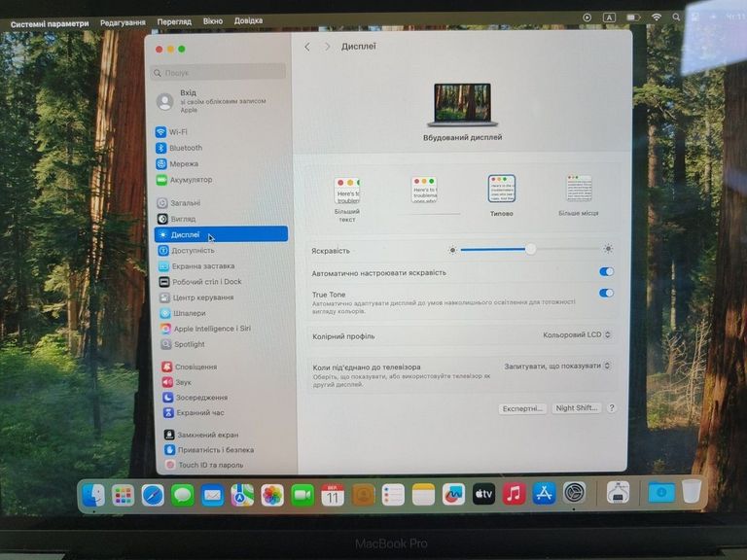
Task: Open Apple TV app in Dock
Action: click(483, 495)
